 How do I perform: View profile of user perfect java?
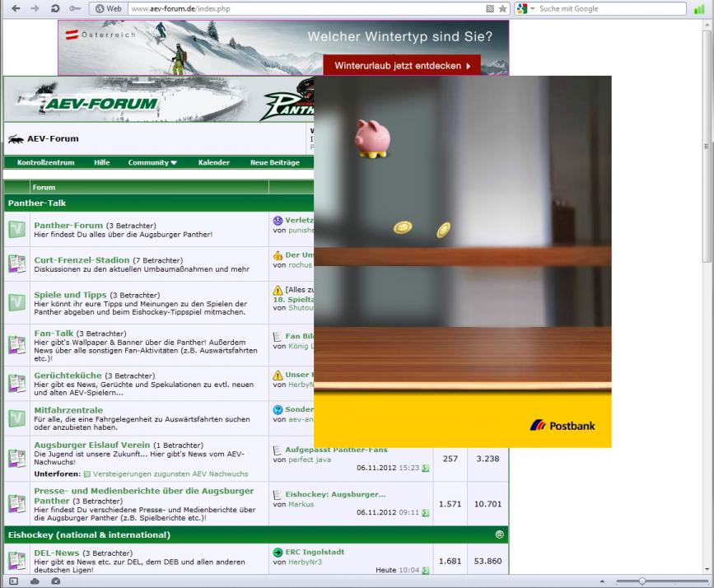click(x=310, y=460)
